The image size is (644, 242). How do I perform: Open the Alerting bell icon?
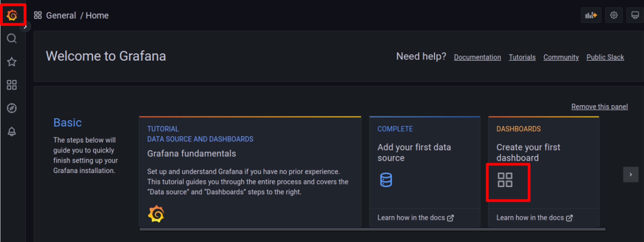coord(12,131)
